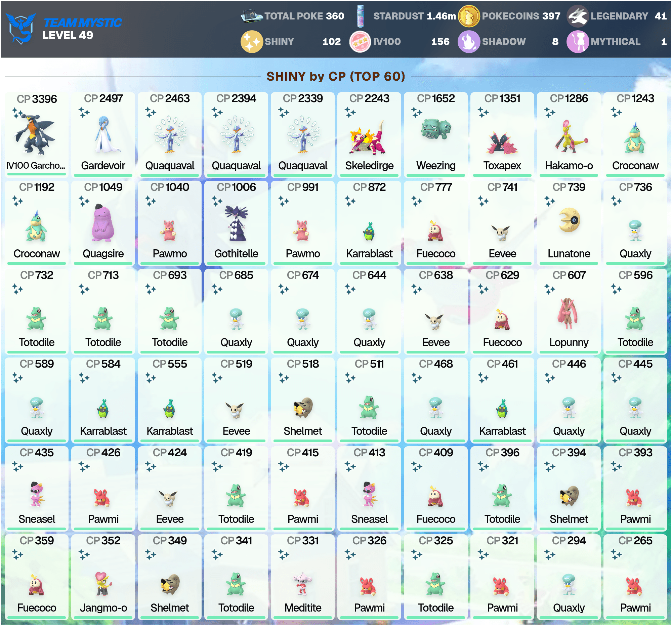The width and height of the screenshot is (672, 625).
Task: Click the 'CP 629' Fuecoco value
Action: point(502,275)
